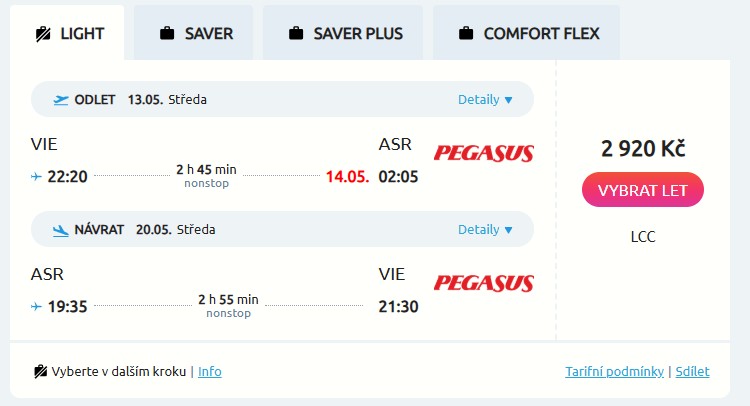This screenshot has width=750, height=406.
Task: Open the Info link
Action: (x=210, y=371)
